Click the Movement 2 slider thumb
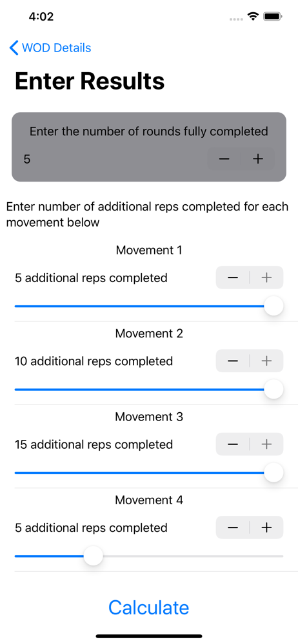Screen dimensions: 298x644 273,390
